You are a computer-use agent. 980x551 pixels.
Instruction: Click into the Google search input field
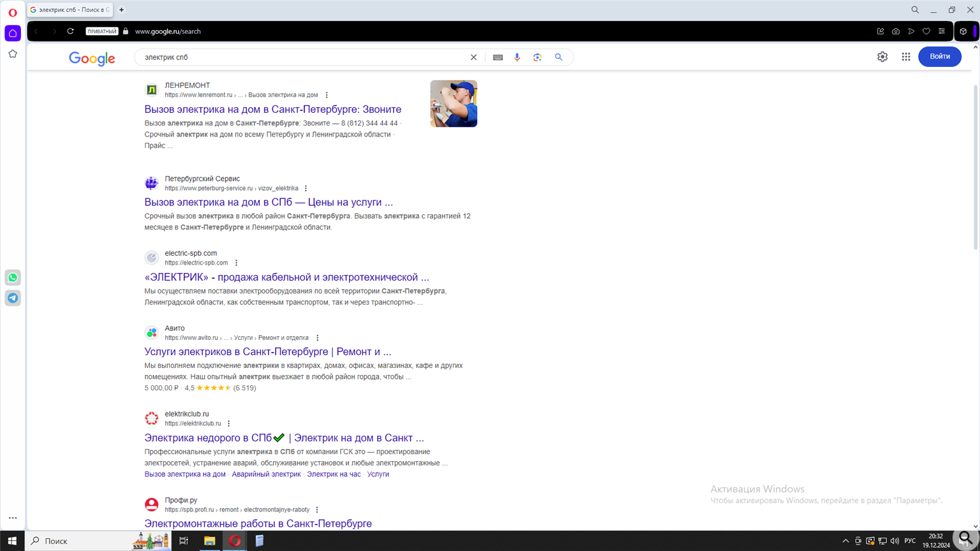[300, 57]
